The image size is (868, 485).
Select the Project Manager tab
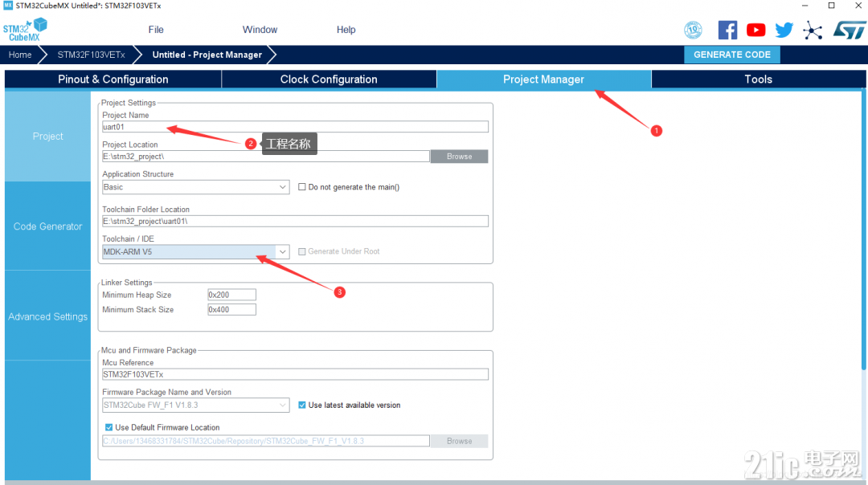coord(543,79)
